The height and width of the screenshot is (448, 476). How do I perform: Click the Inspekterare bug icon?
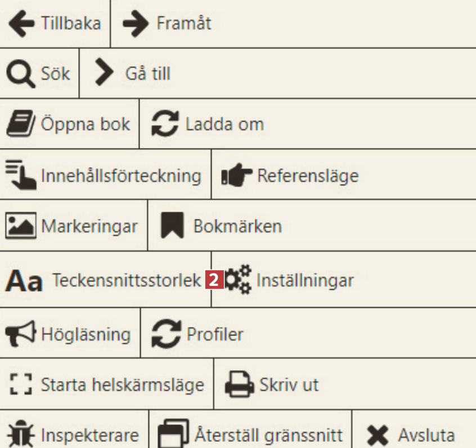click(x=21, y=435)
